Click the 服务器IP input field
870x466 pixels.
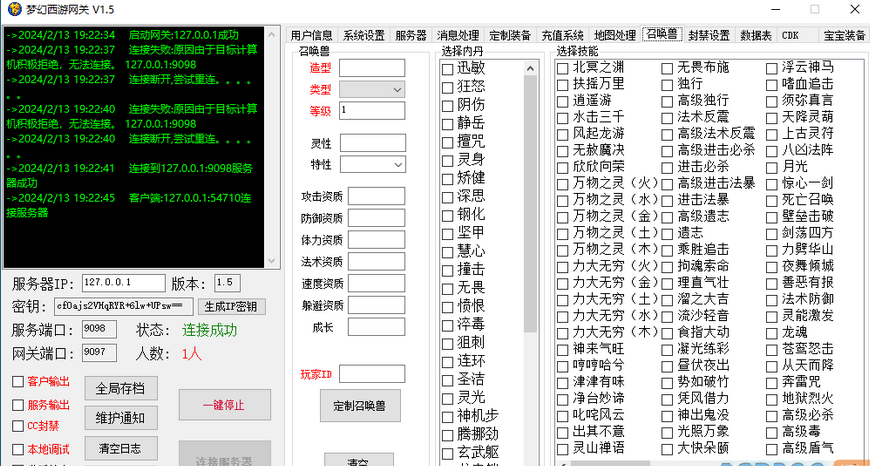coord(123,283)
